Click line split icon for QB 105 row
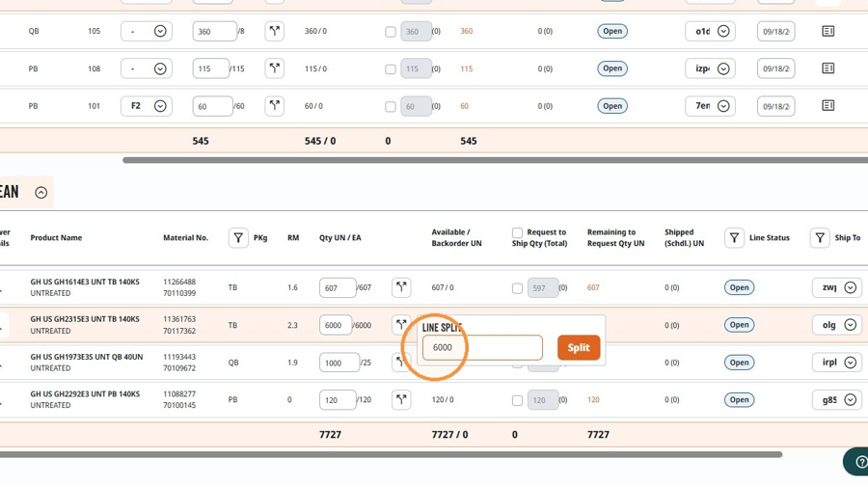The width and height of the screenshot is (868, 485). (x=275, y=31)
